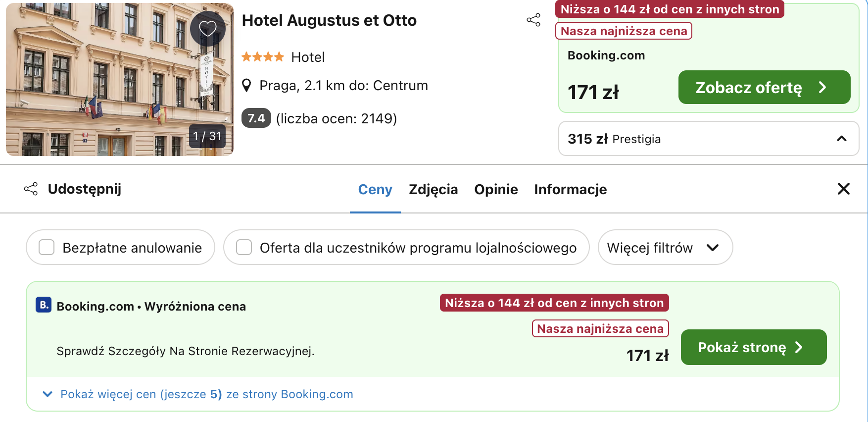Click the location pin icon near Praga
The image size is (868, 422).
tap(246, 86)
